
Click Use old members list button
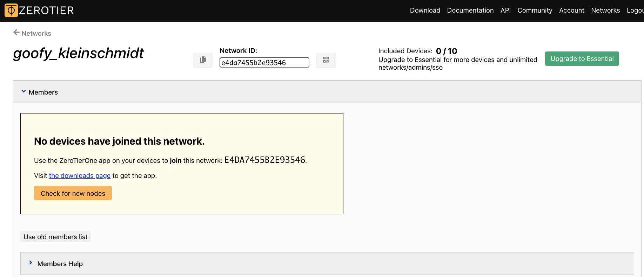[55, 237]
